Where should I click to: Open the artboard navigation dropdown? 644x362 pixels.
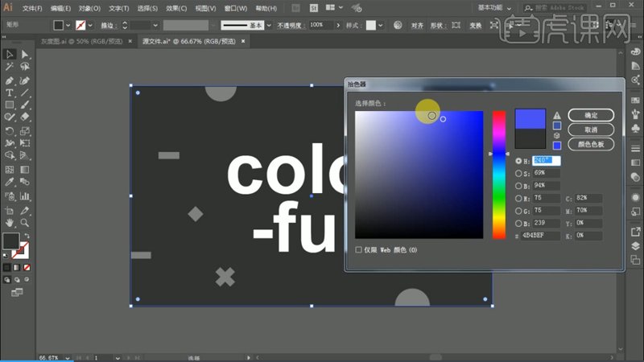(x=118, y=358)
